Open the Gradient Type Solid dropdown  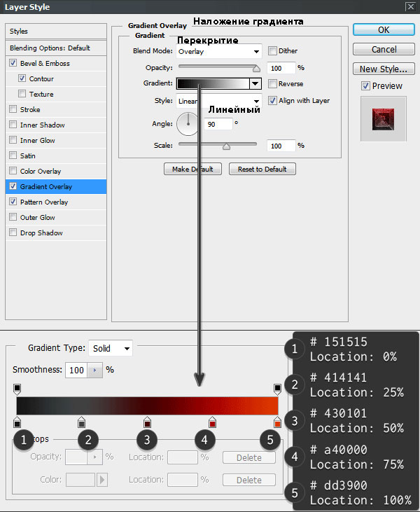tap(111, 348)
